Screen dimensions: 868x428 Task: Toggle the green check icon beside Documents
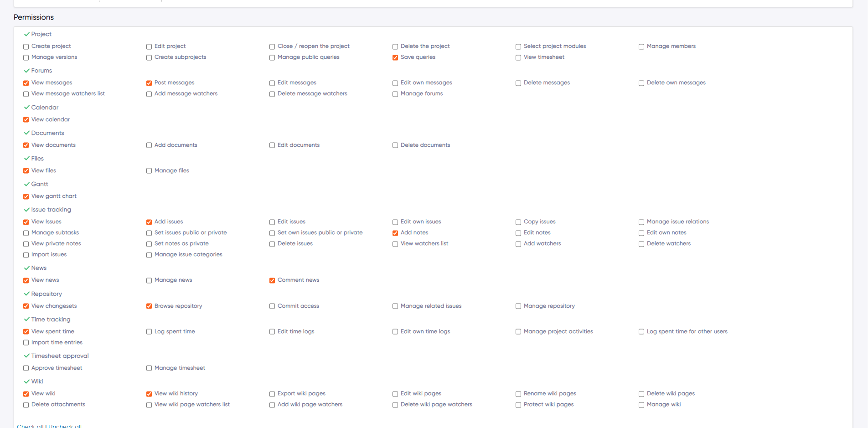click(26, 133)
